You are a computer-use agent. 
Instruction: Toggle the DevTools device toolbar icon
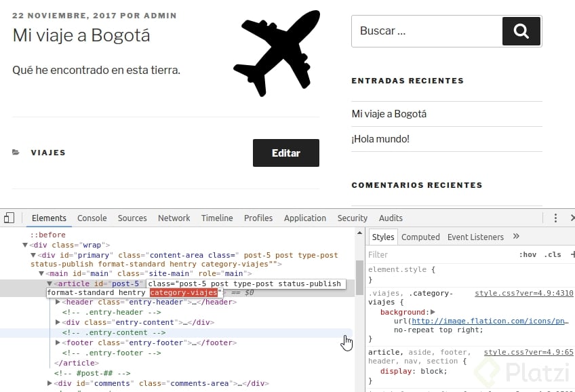[9, 218]
